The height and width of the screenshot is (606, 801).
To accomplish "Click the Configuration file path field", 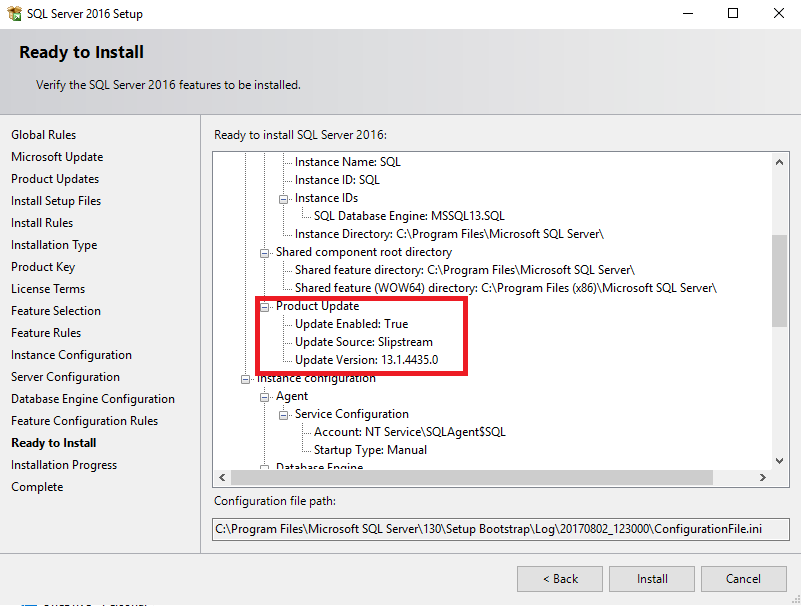I will (x=501, y=529).
